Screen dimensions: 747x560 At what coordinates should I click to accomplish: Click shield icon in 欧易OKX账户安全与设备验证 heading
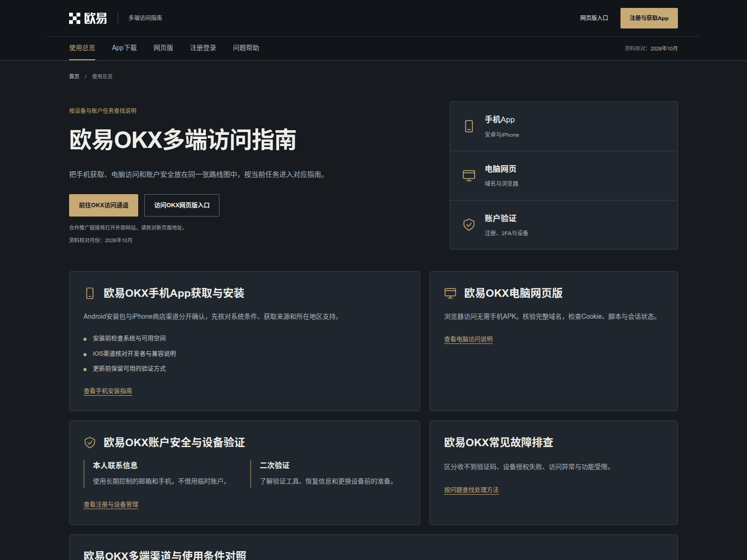[90, 442]
